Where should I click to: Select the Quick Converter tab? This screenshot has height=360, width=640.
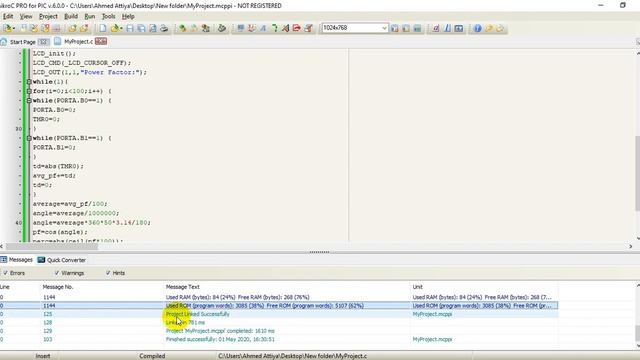[62, 260]
